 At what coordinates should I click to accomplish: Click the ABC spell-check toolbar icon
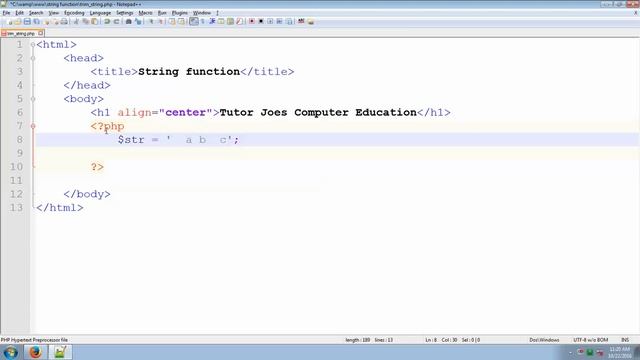coord(301,21)
